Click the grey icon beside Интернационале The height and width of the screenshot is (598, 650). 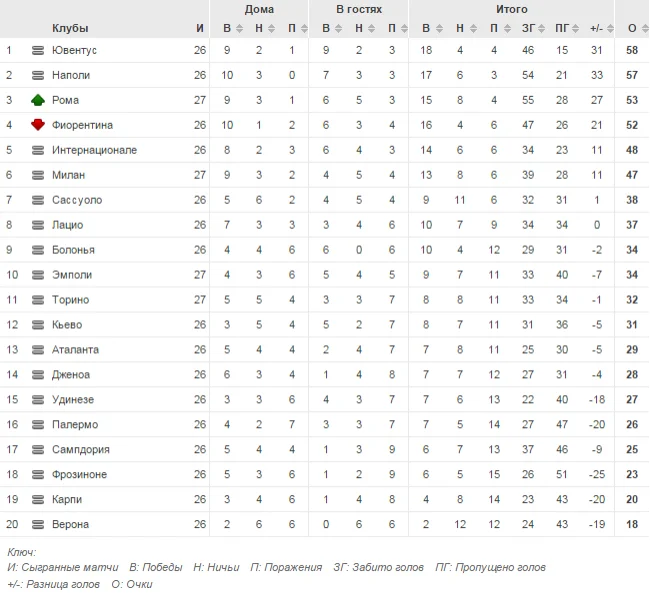coord(38,150)
